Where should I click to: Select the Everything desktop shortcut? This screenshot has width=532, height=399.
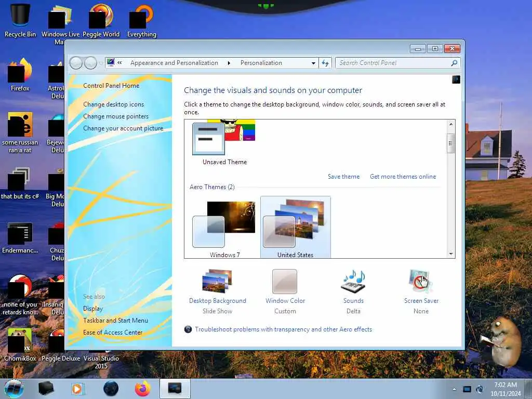click(x=142, y=20)
